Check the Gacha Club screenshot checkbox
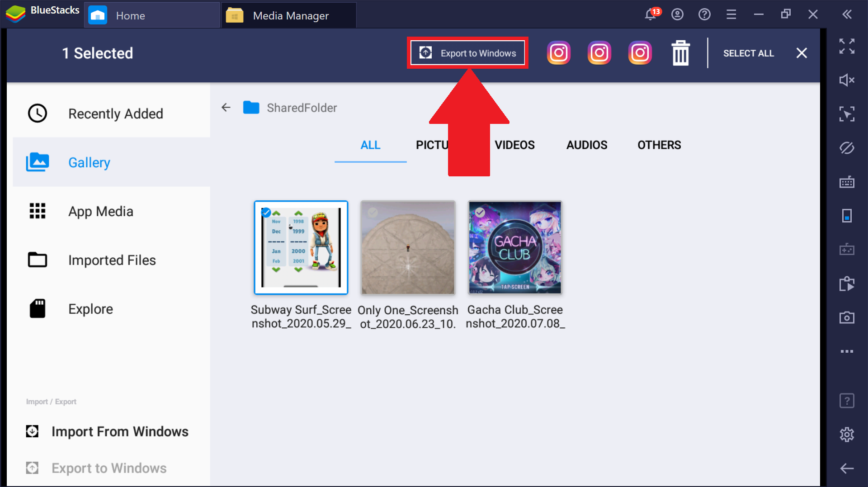The height and width of the screenshot is (487, 868). pos(480,213)
